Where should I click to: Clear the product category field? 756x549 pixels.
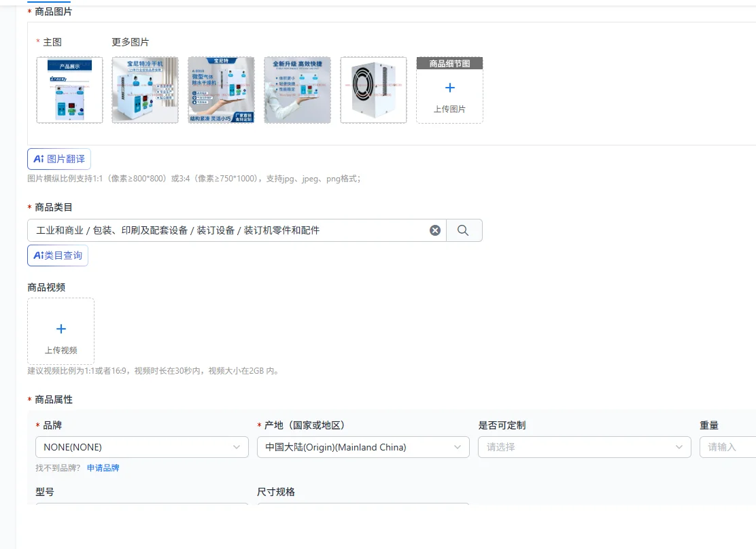[x=435, y=230]
